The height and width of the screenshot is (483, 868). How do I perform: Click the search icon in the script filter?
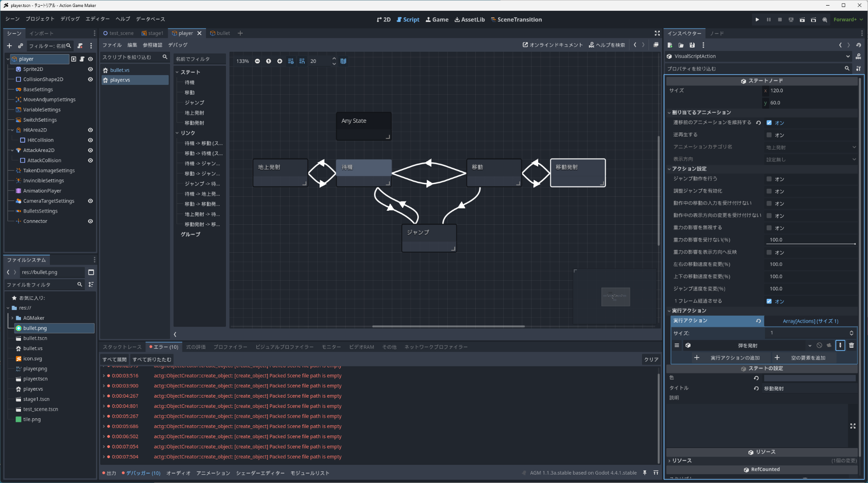(165, 57)
